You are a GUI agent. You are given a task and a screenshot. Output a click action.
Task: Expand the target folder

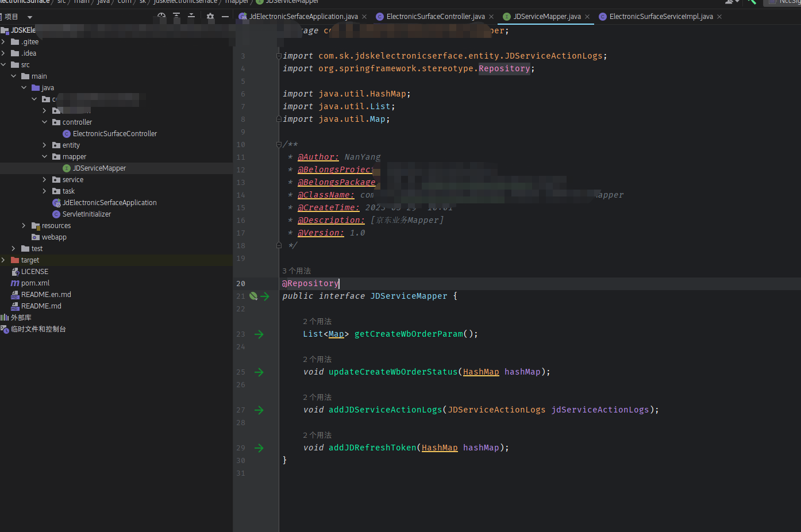[x=3, y=260]
